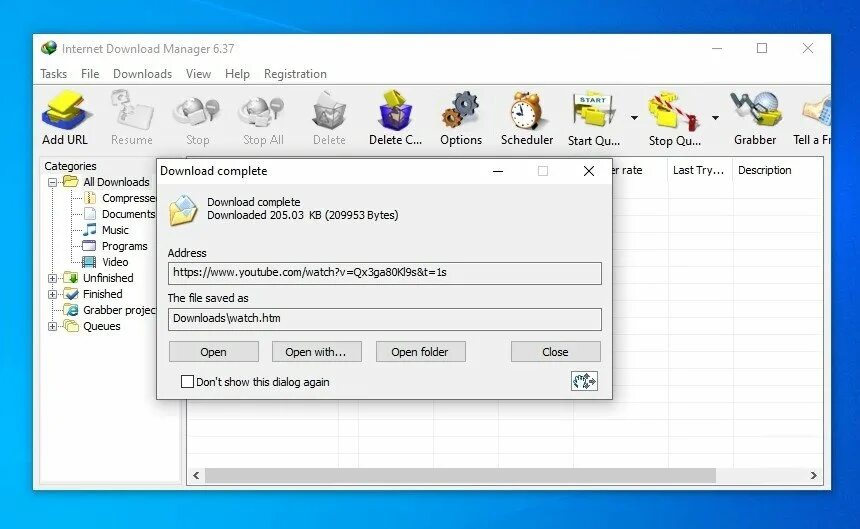860x529 pixels.
Task: Click the Video filmstrip category icon
Action: [x=89, y=262]
